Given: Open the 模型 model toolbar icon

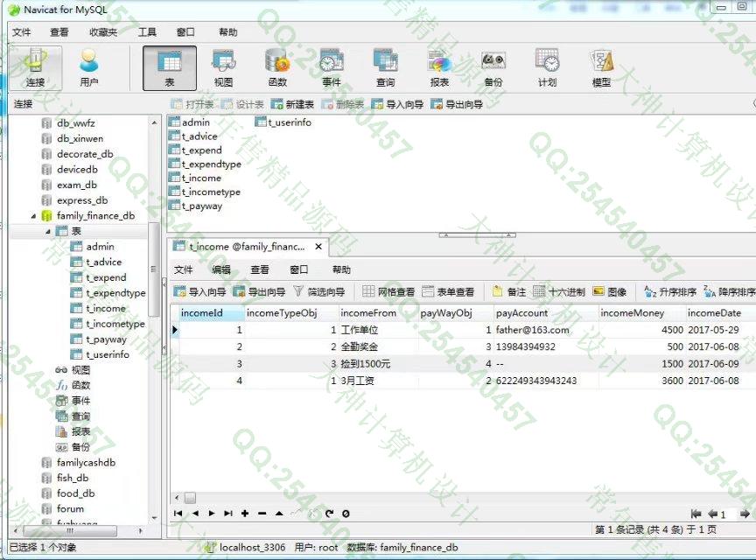Looking at the screenshot, I should (601, 68).
